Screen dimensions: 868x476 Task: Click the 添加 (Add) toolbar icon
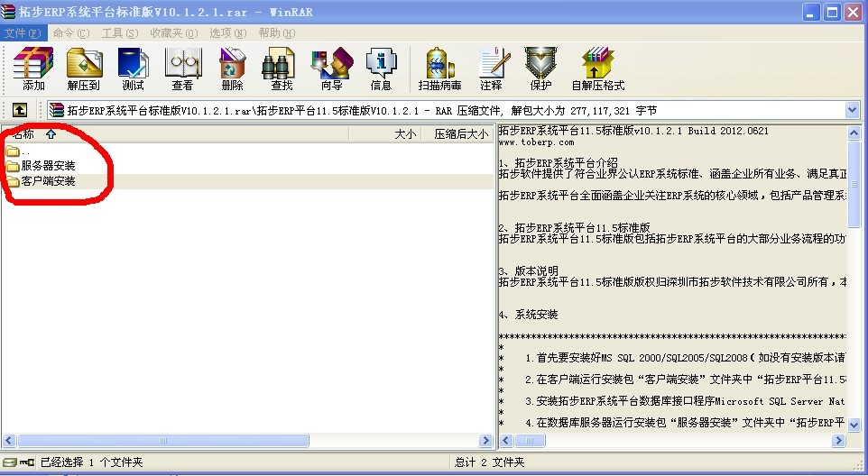[x=33, y=69]
